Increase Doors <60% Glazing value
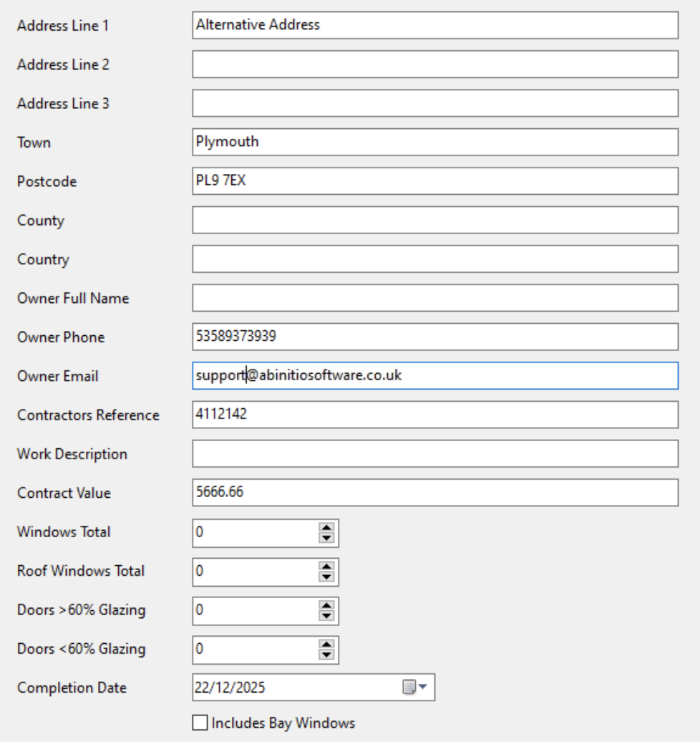700x742 pixels. (x=327, y=645)
